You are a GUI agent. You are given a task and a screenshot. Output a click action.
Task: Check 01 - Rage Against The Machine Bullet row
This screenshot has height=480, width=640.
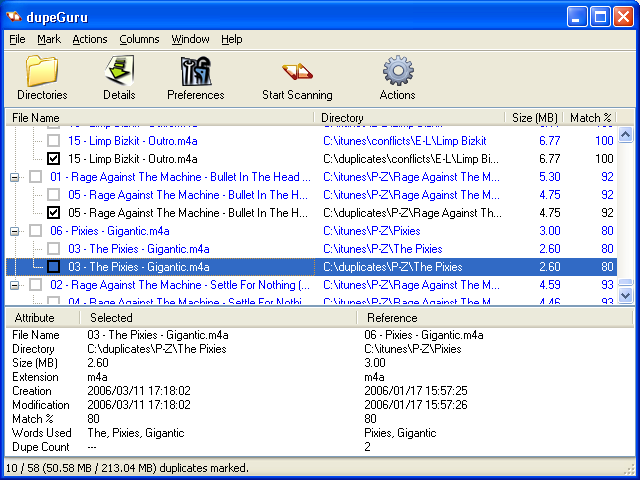(x=36, y=177)
